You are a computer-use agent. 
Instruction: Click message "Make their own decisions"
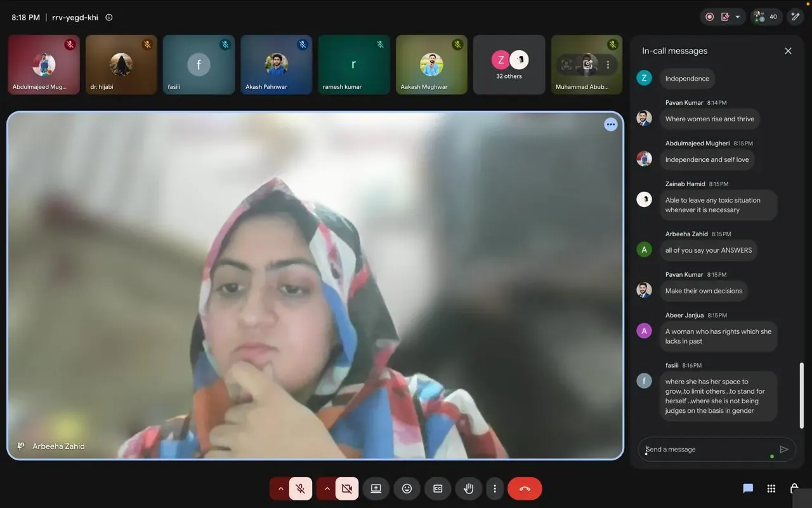[704, 291]
